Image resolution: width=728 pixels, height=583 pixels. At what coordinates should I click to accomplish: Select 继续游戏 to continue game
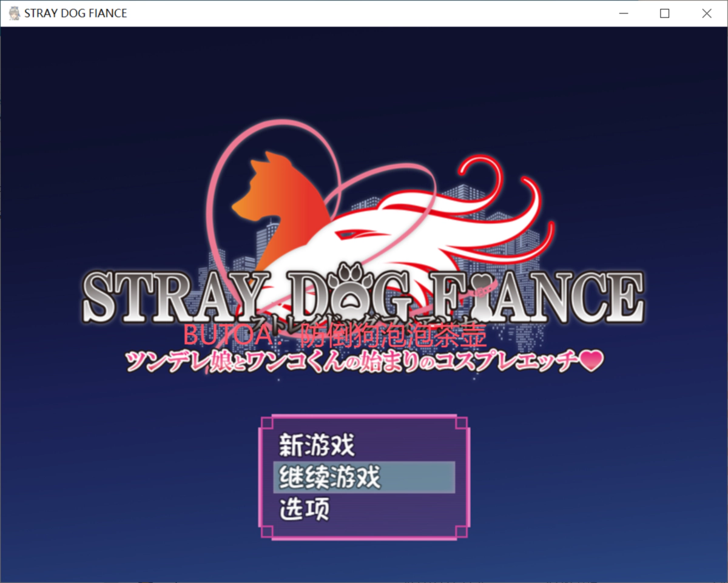tap(364, 477)
